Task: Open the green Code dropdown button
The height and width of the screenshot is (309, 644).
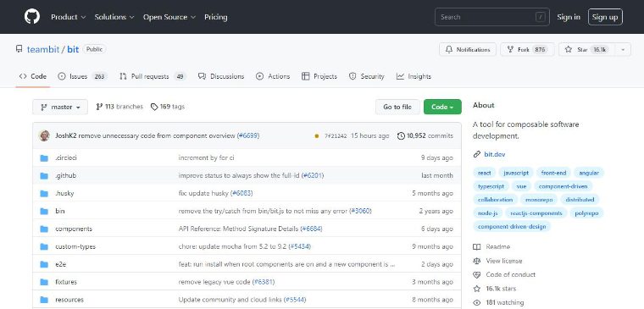Action: coord(442,108)
